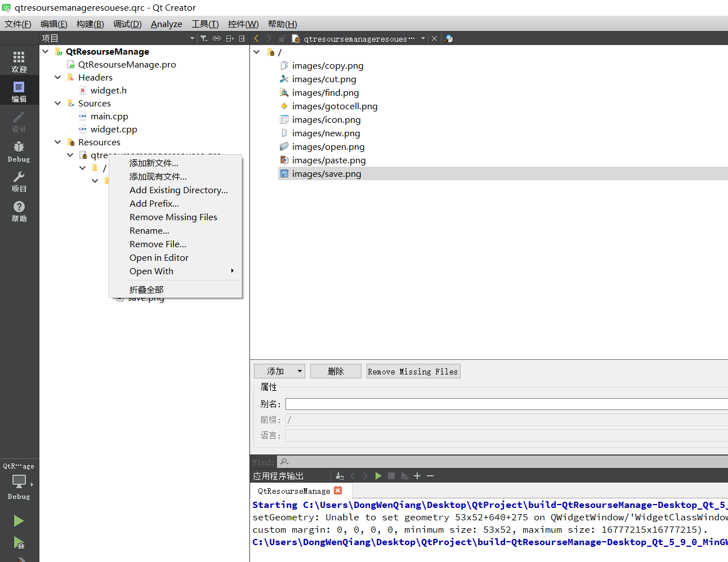Close the QtResourseManage output tab
728x562 pixels.
(338, 490)
